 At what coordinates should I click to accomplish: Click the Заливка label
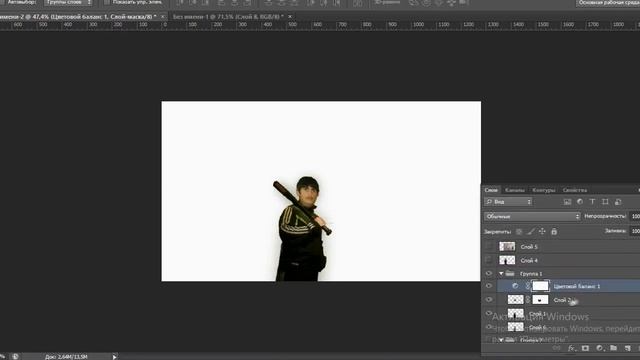click(616, 231)
